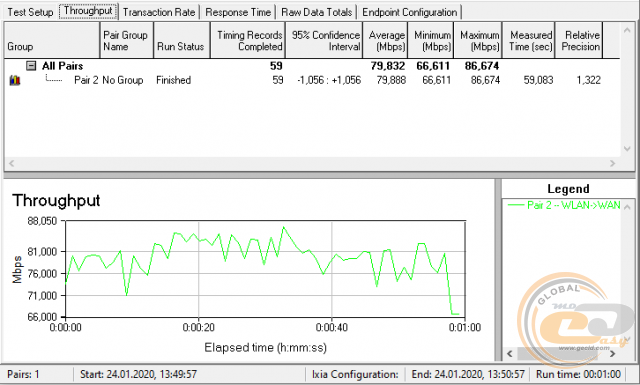This screenshot has height=385, width=640.
Task: Select the Throughput tab
Action: [x=88, y=11]
